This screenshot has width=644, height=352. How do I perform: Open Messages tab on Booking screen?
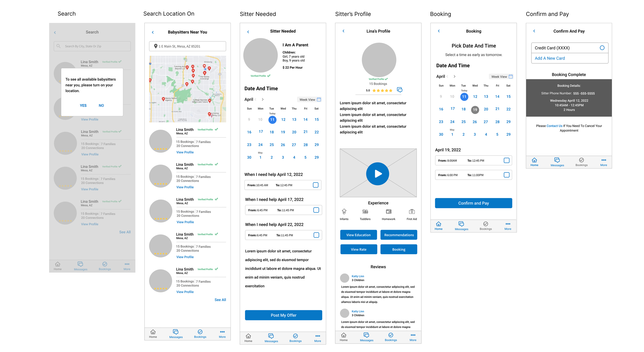pos(461,224)
